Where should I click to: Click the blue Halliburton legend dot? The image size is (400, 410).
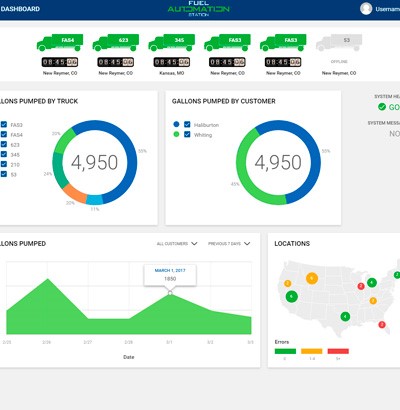tap(176, 124)
